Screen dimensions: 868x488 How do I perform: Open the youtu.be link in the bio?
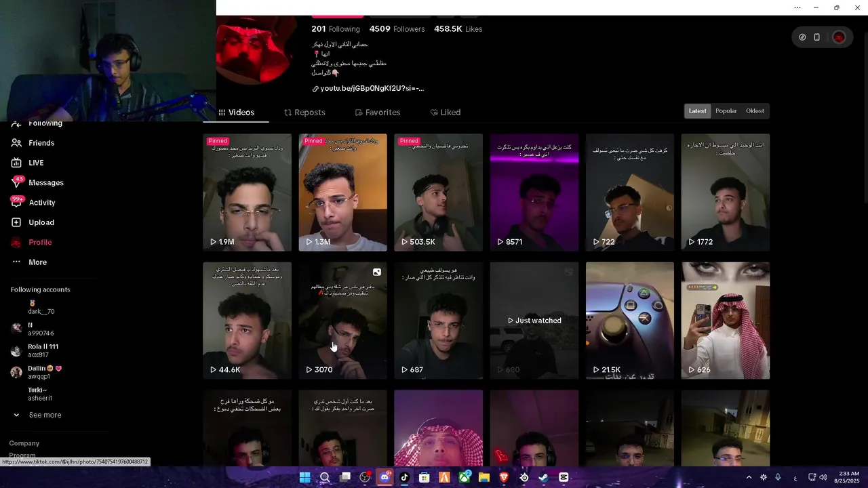tap(368, 88)
